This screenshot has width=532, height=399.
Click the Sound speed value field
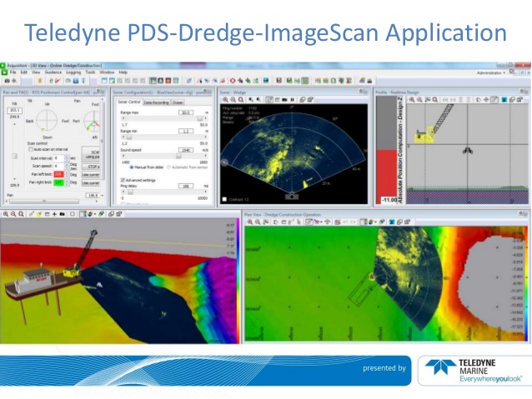(x=186, y=150)
